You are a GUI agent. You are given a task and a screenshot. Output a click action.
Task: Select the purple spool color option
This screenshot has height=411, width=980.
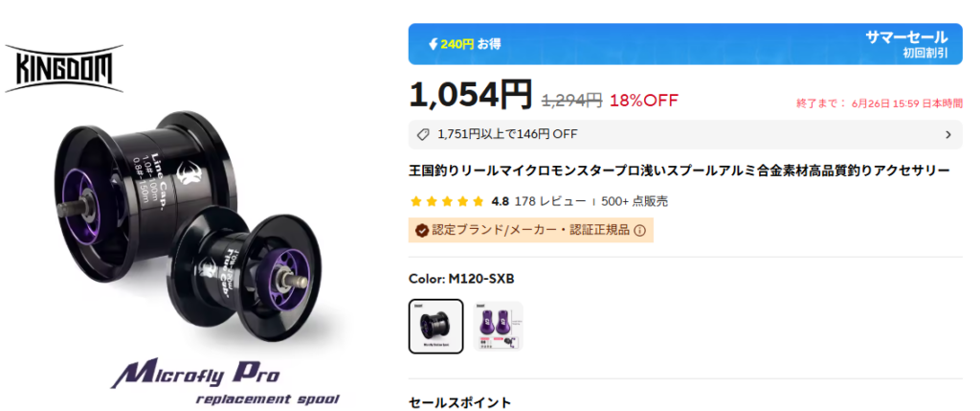tap(498, 327)
